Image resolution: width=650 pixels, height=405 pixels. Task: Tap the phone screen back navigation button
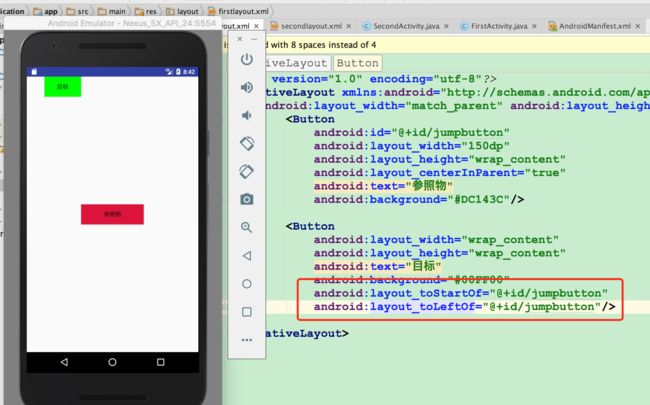[64, 362]
